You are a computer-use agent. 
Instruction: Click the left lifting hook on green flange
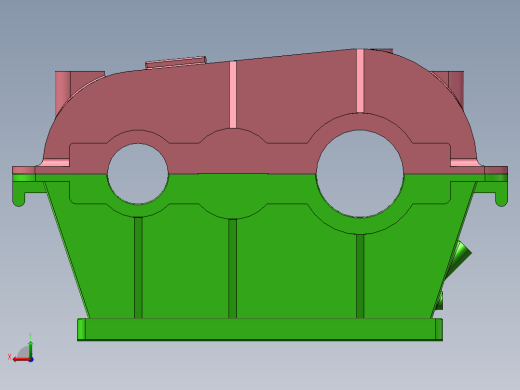tap(19, 194)
